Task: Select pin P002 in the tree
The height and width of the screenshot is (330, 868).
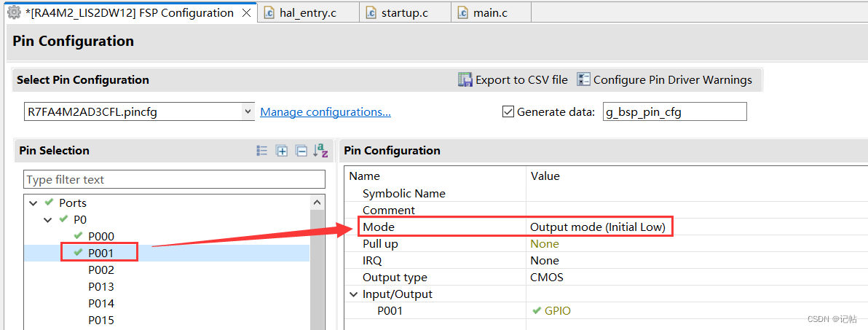Action: click(x=101, y=270)
